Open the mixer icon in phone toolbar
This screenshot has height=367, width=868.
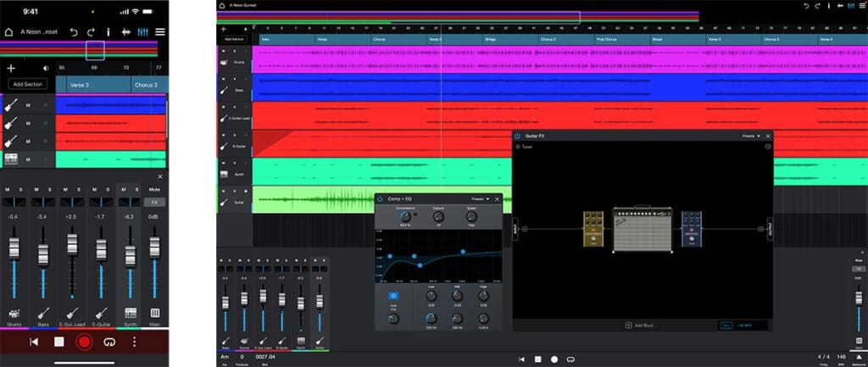coord(142,32)
